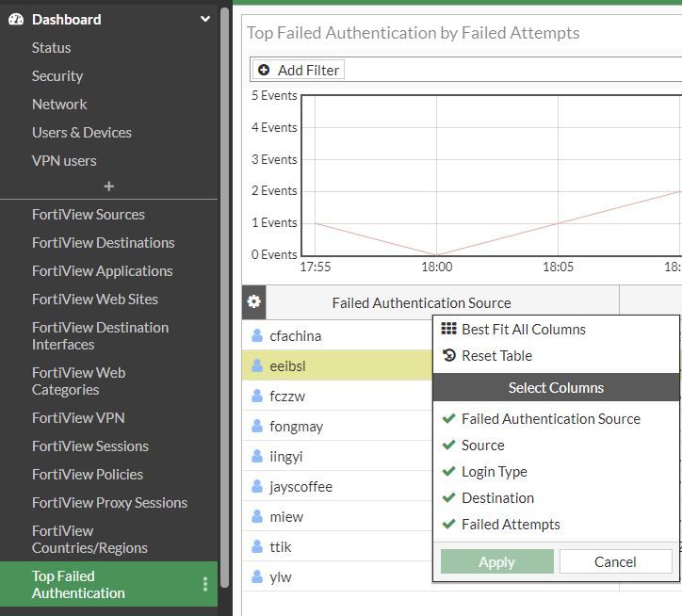The image size is (682, 616).
Task: Click user icon beside eeibsl
Action: 257,365
